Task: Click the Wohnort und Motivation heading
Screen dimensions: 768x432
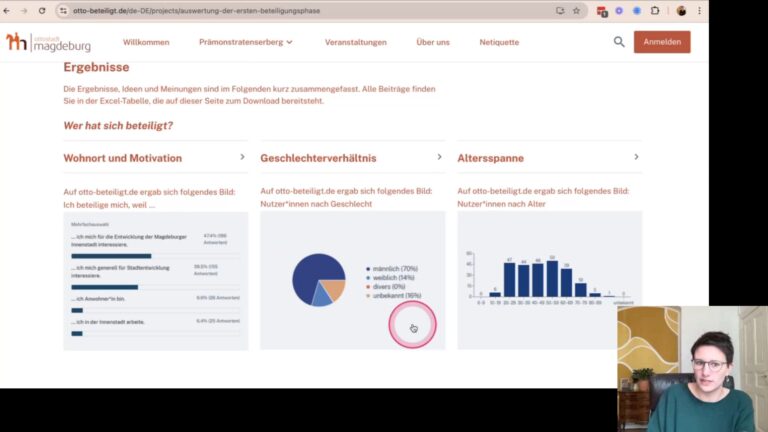Action: coord(122,158)
